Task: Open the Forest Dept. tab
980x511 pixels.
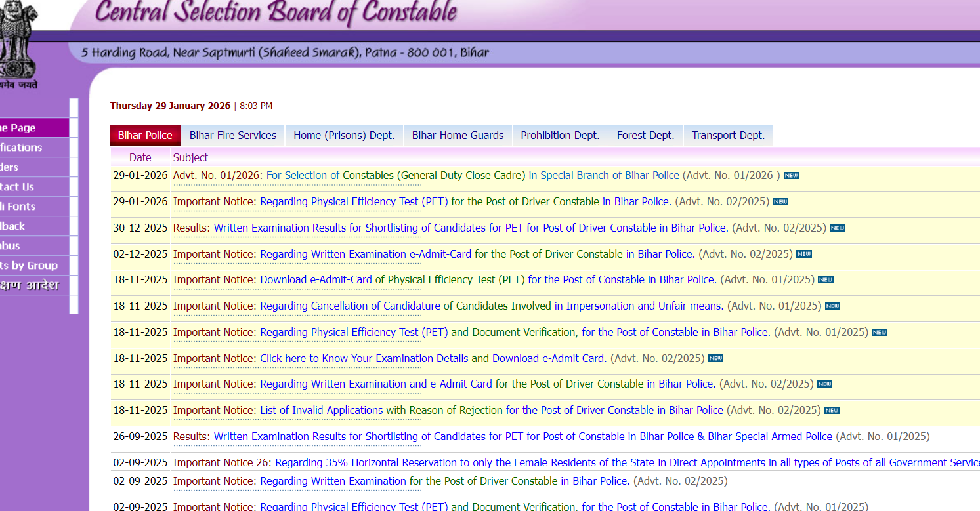Action: 645,135
